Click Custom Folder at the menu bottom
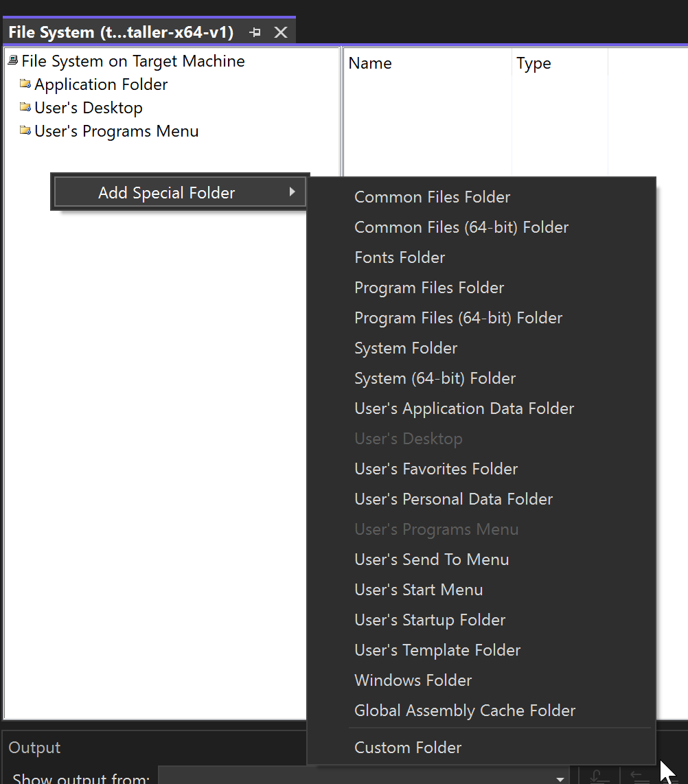688x784 pixels. (408, 748)
